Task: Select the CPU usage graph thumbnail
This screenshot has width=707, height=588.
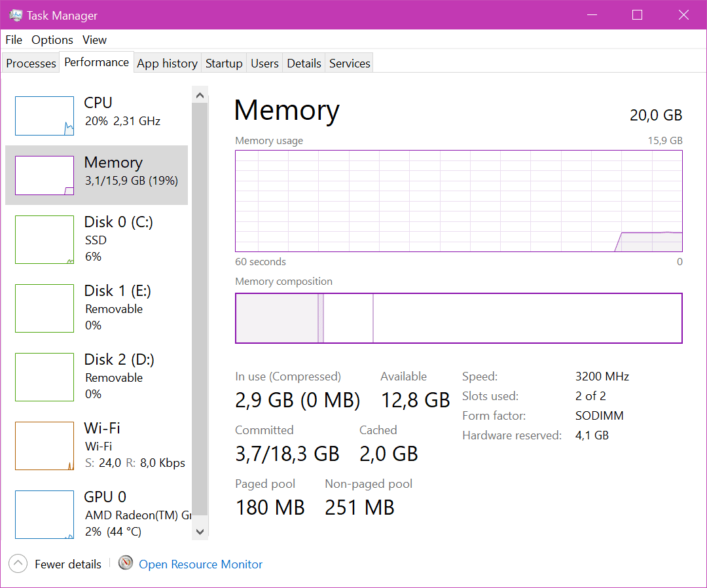Action: coord(45,116)
